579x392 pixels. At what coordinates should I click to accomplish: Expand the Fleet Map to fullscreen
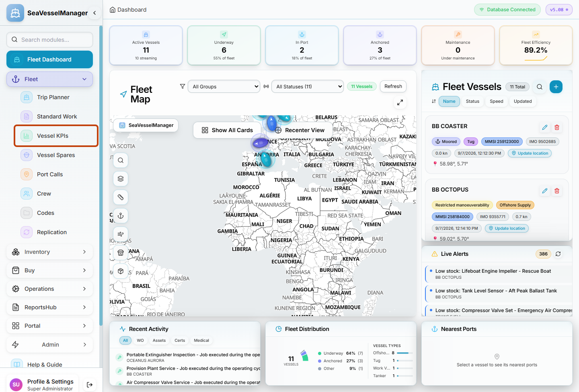(400, 102)
